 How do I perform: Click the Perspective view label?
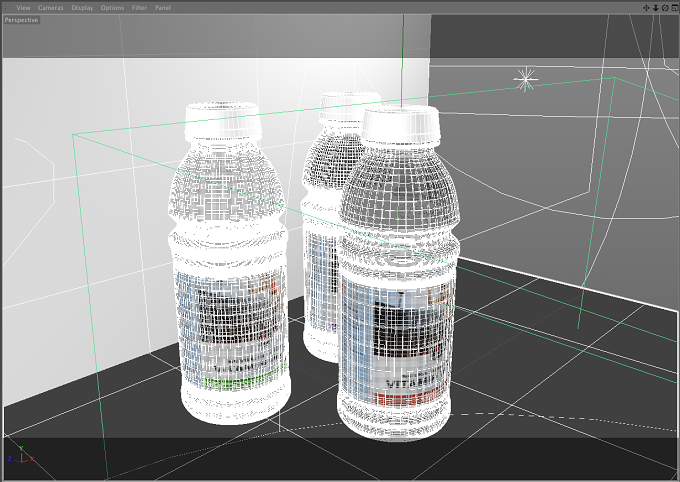coord(21,20)
